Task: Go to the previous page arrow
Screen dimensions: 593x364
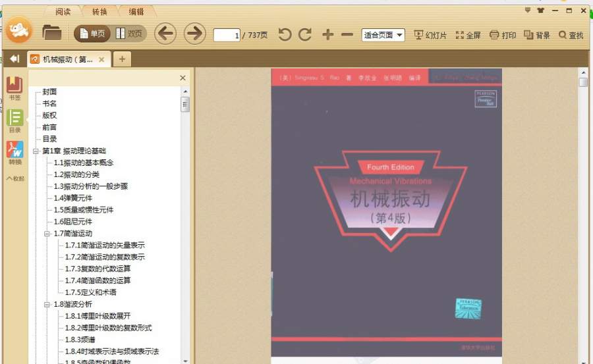Action: click(165, 34)
